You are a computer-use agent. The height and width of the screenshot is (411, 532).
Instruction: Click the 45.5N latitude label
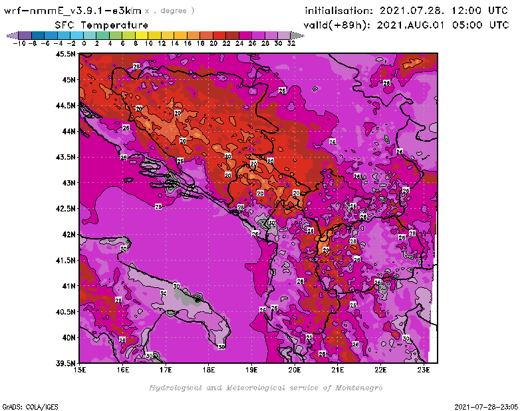pos(65,54)
